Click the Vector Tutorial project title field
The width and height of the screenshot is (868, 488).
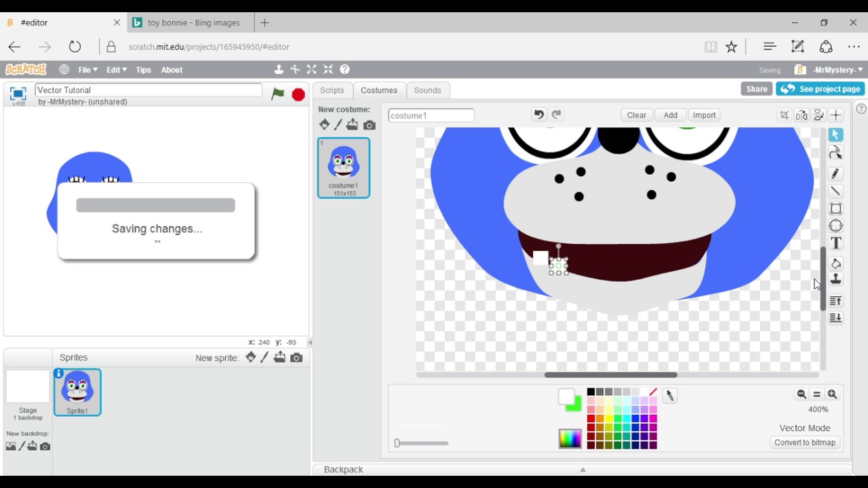coord(149,90)
